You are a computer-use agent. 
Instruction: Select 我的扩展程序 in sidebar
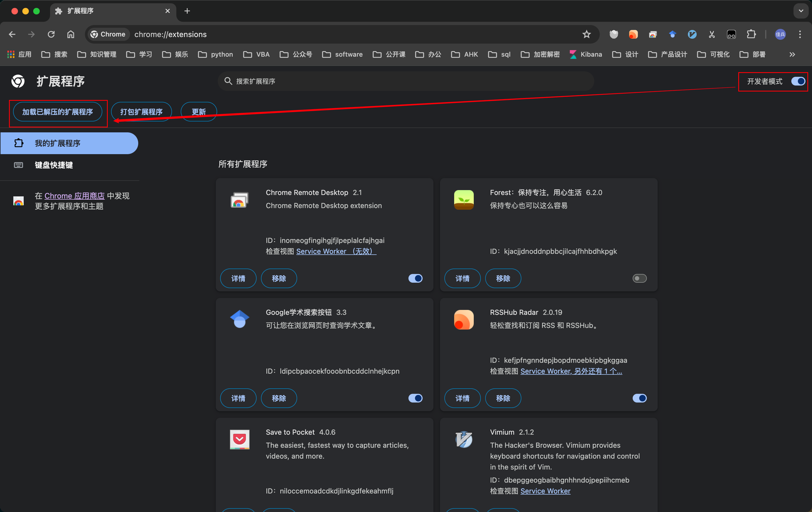click(69, 143)
